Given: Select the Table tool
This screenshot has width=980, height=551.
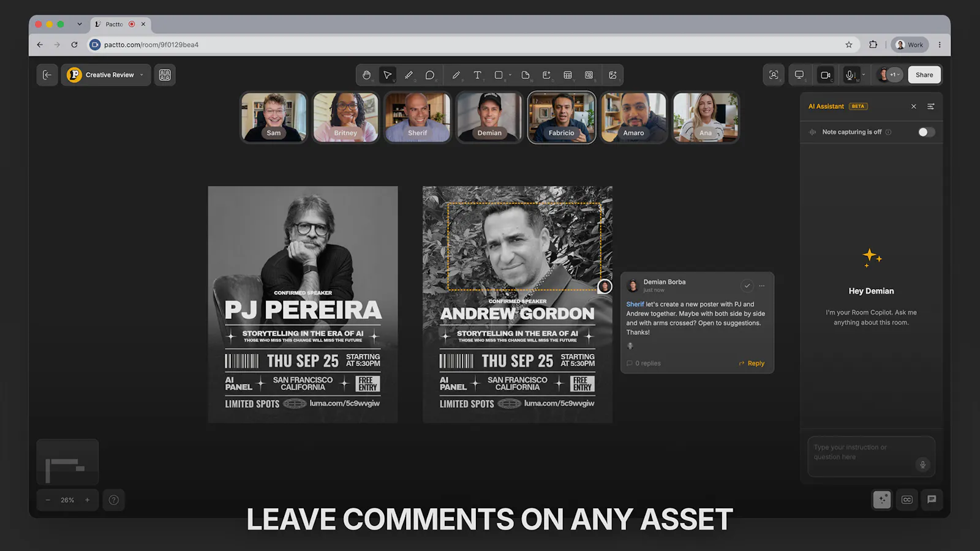Looking at the screenshot, I should tap(568, 75).
